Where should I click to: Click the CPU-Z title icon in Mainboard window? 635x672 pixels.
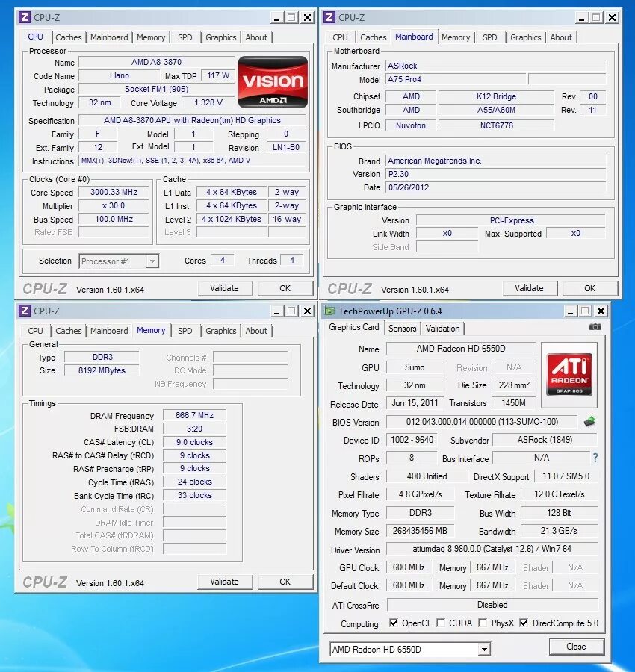[x=329, y=18]
